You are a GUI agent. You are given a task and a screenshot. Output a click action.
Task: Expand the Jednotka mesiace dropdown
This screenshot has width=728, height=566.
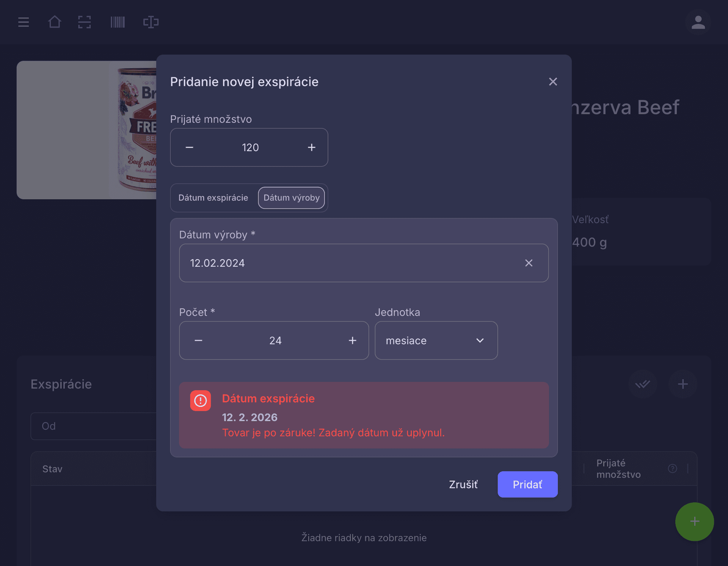coord(436,341)
